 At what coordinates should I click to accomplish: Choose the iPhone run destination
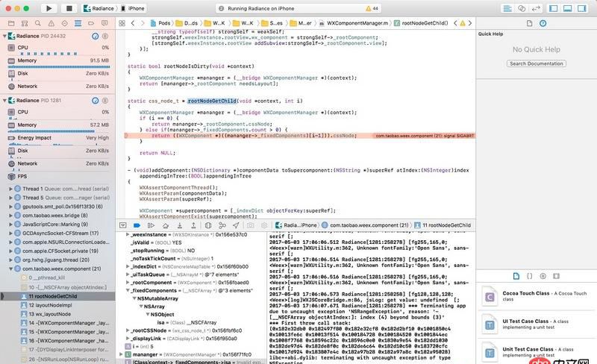pyautogui.click(x=133, y=8)
